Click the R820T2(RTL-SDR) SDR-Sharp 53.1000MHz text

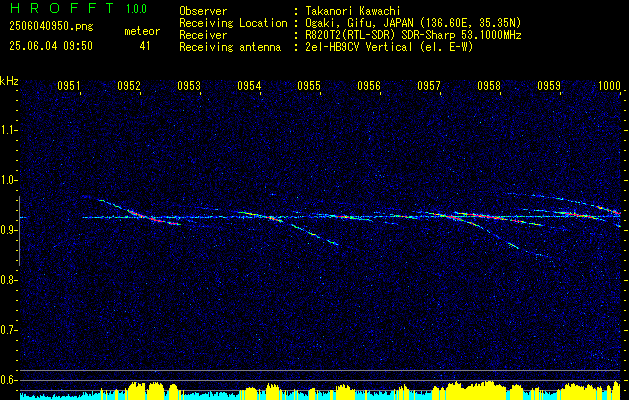click(x=413, y=35)
